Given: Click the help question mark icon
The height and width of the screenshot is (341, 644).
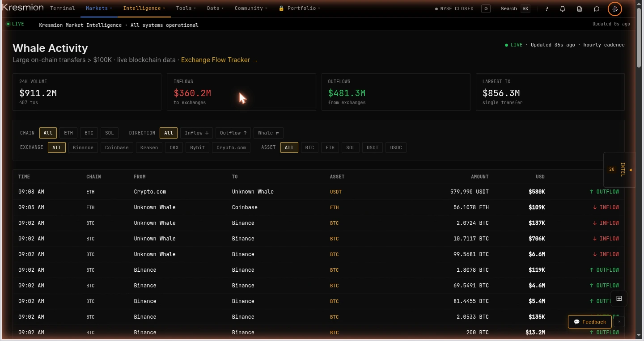Looking at the screenshot, I should click(547, 8).
